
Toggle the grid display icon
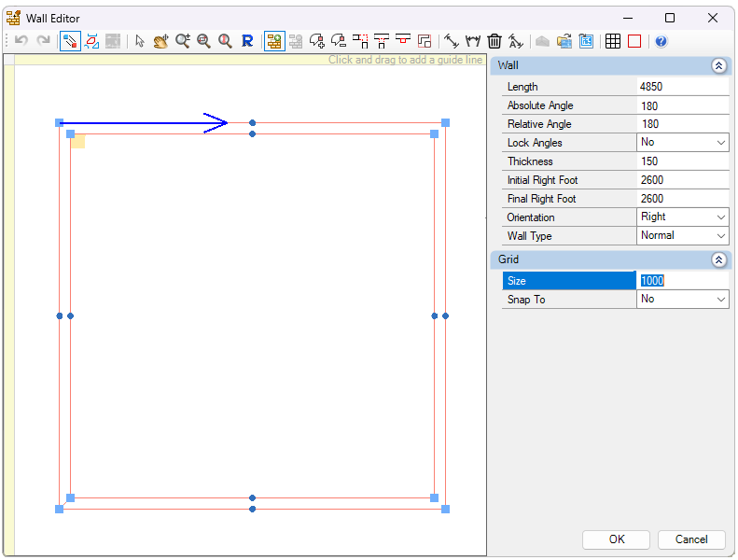click(x=613, y=41)
